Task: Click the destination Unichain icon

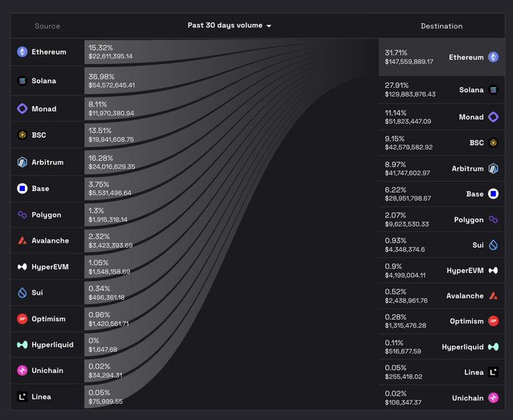Action: 493,398
